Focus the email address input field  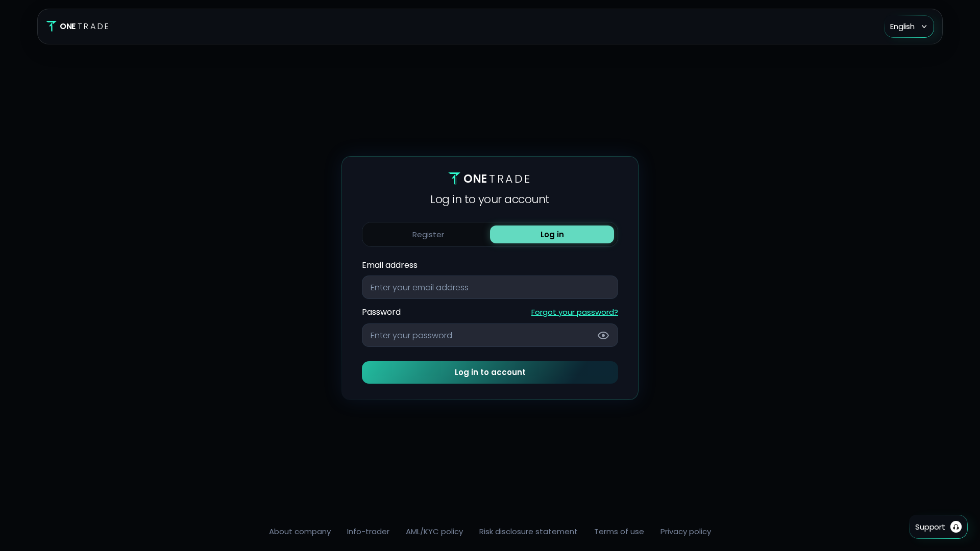489,287
